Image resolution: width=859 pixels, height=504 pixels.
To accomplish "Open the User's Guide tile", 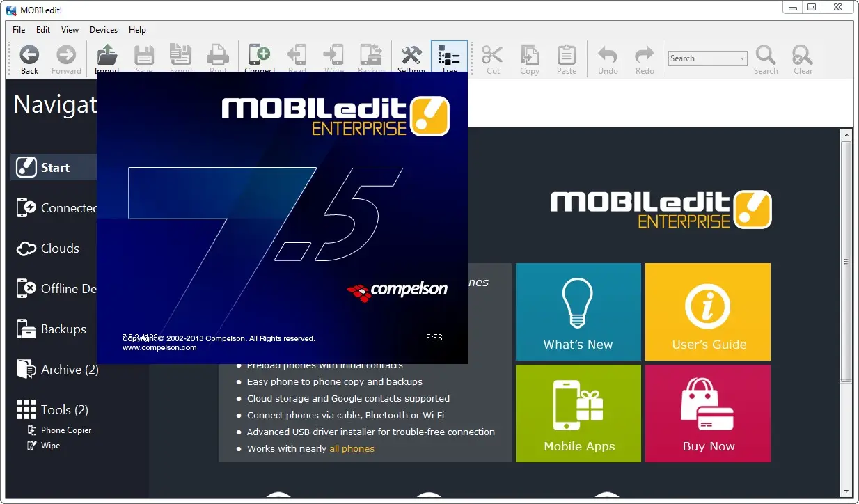I will pyautogui.click(x=707, y=311).
